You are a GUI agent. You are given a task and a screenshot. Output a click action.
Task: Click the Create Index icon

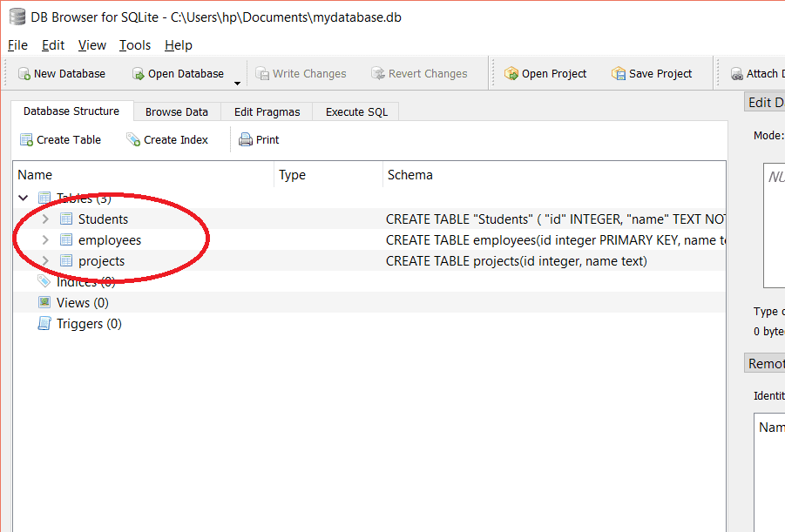click(x=133, y=139)
